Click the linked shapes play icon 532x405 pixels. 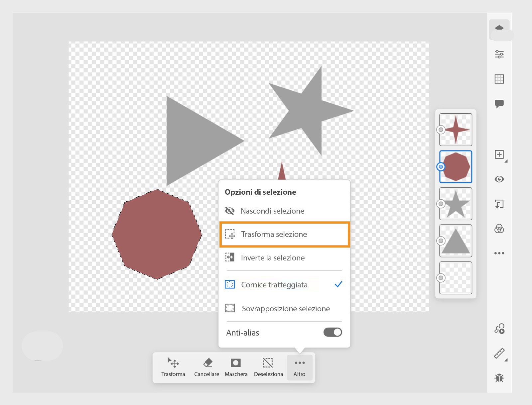[499, 329]
